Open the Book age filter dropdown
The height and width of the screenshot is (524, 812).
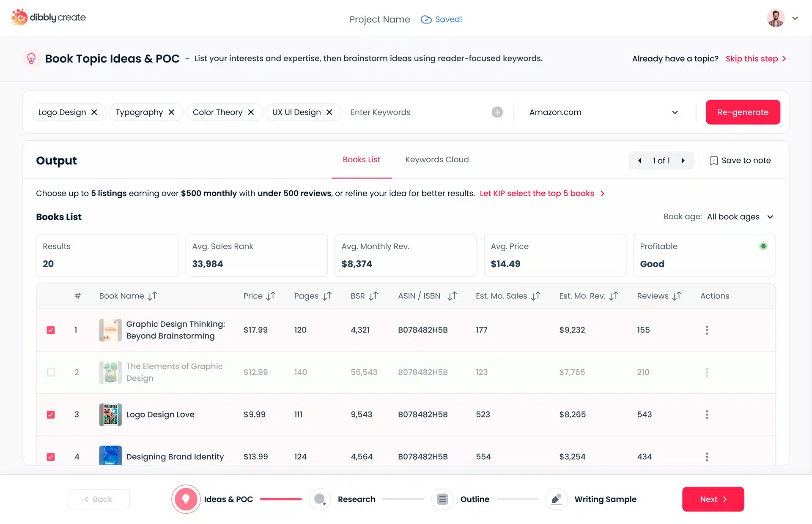pos(740,217)
